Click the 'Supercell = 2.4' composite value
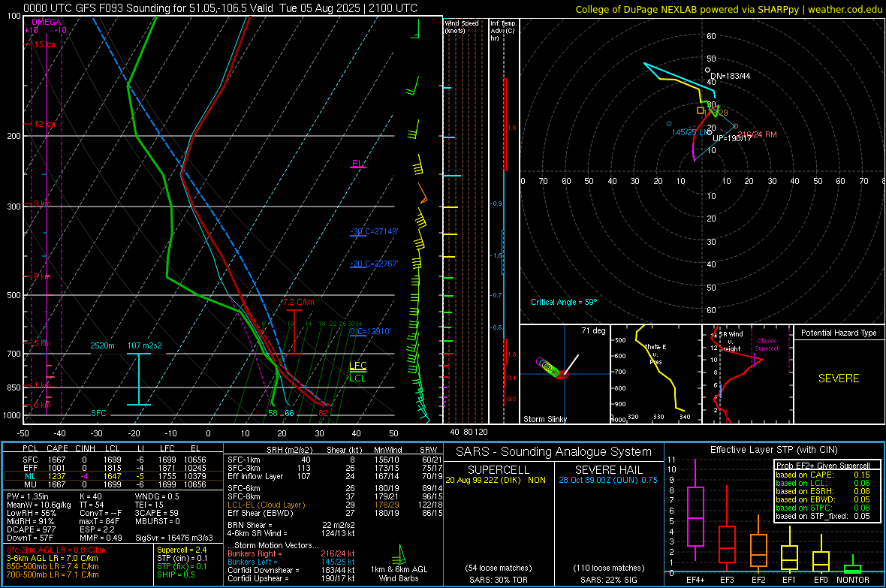 182,550
